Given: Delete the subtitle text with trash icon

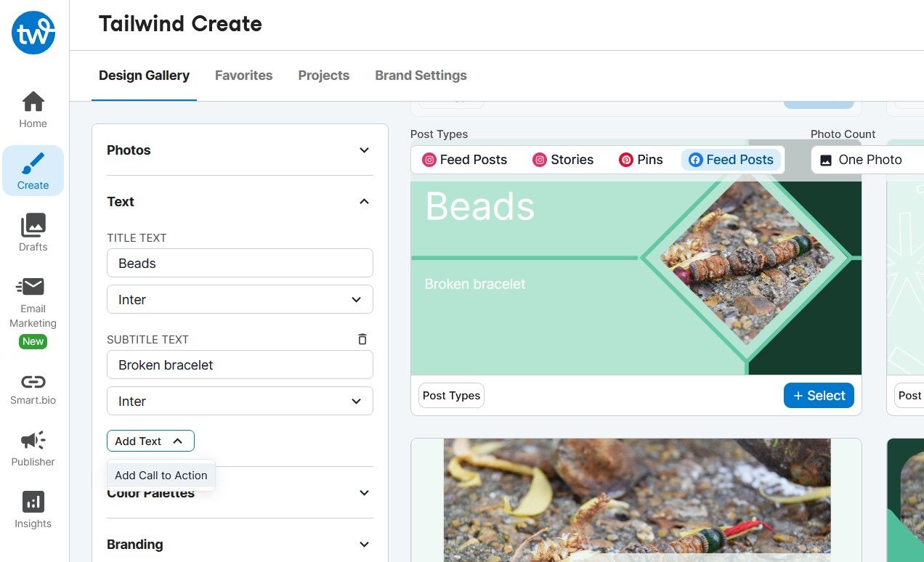Looking at the screenshot, I should point(362,339).
